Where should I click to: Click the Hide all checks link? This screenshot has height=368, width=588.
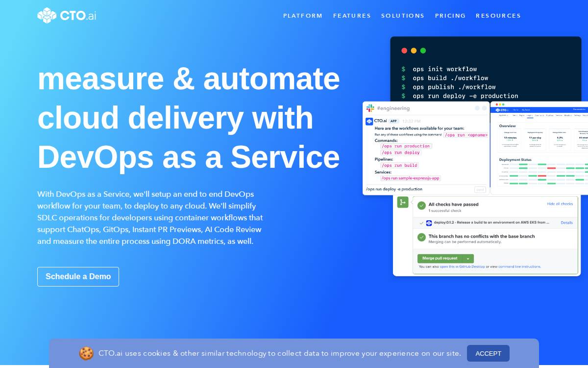click(560, 204)
